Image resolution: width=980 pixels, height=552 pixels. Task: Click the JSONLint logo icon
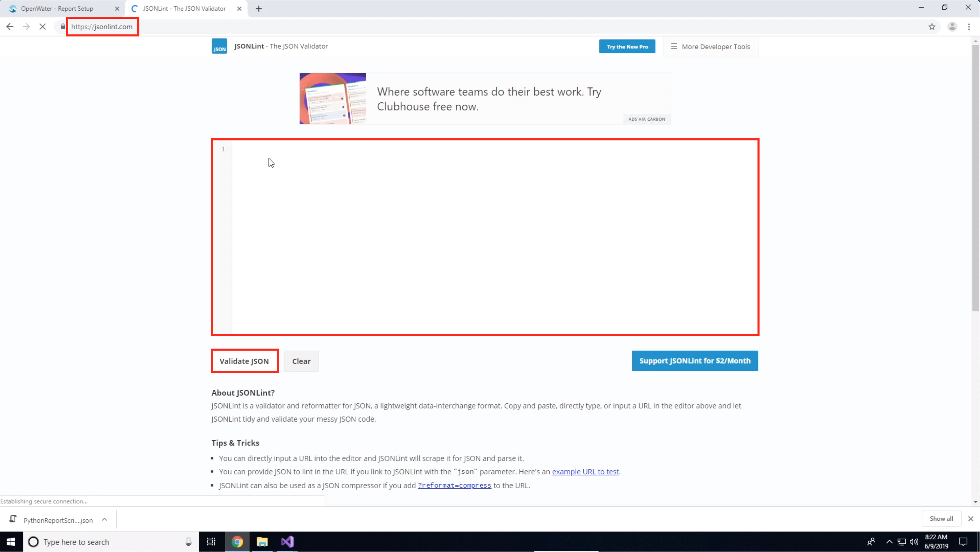tap(219, 46)
